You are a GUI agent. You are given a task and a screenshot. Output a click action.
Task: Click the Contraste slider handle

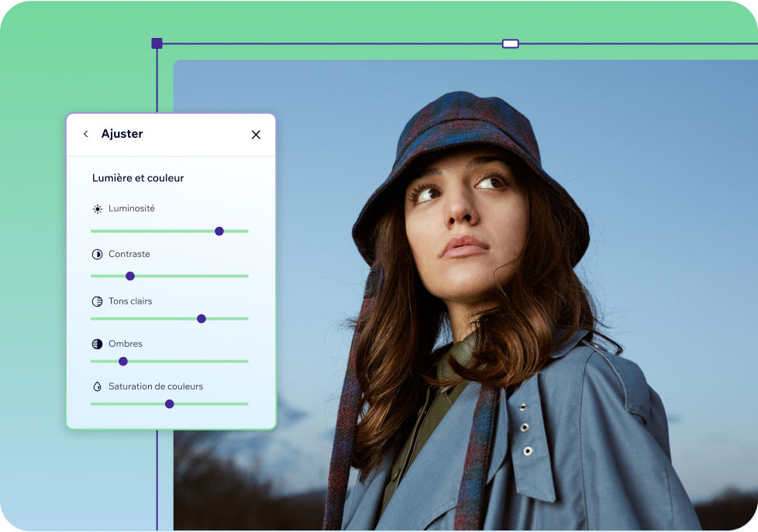point(130,276)
